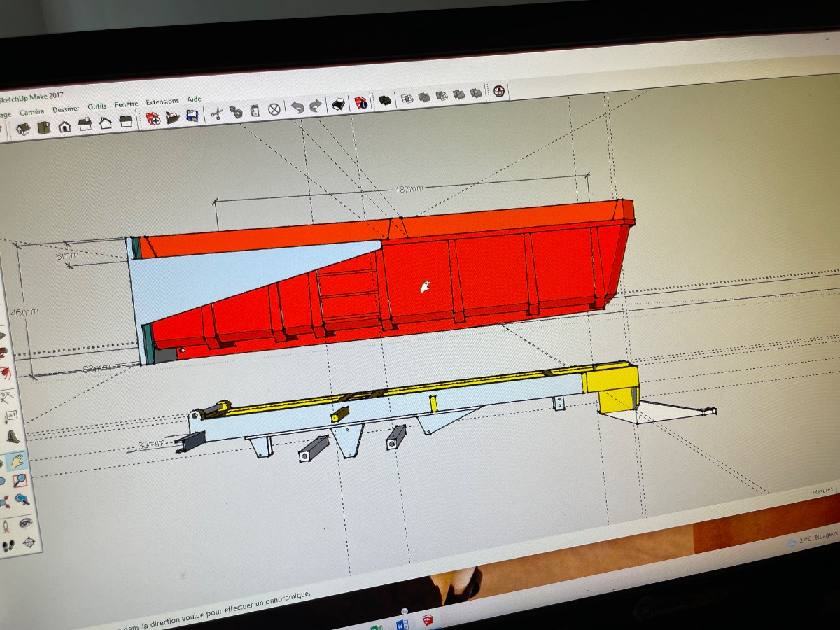Switch to the isometric view icon
The image size is (840, 630).
23,129
